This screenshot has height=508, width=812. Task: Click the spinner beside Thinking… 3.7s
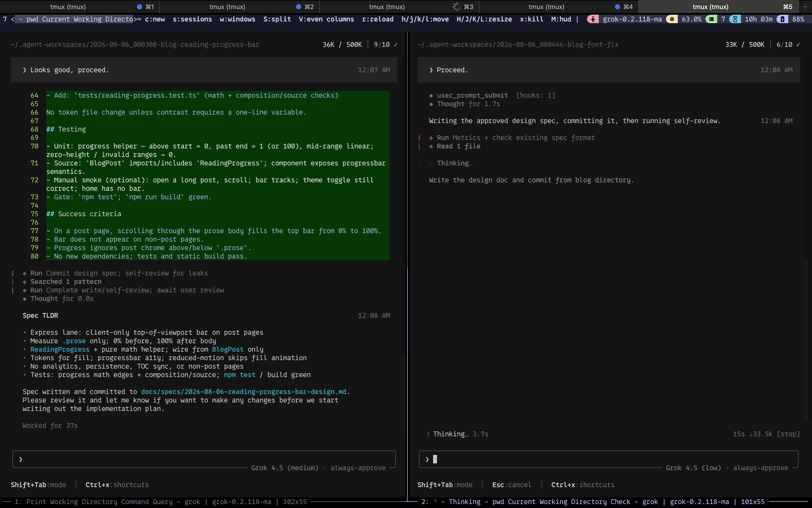point(428,434)
